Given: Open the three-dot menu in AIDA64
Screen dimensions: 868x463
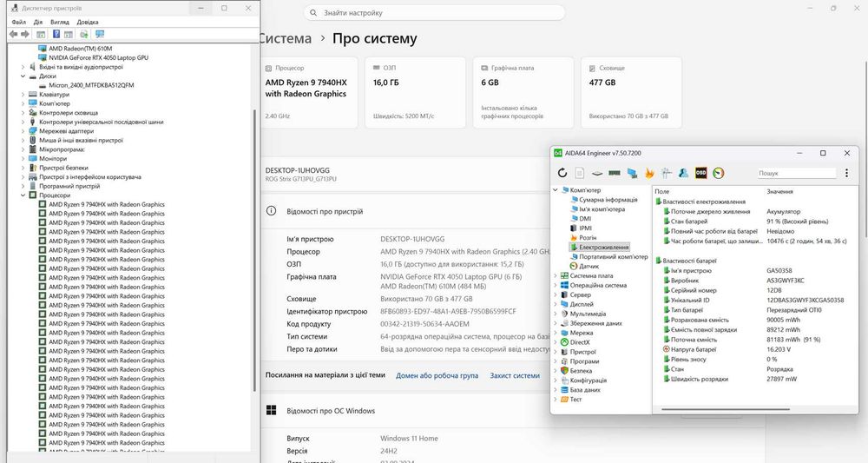Looking at the screenshot, I should click(846, 174).
